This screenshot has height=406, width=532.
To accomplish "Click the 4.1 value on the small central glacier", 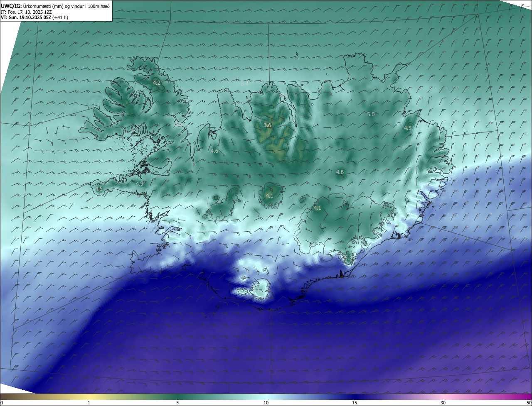I will click(x=269, y=196).
